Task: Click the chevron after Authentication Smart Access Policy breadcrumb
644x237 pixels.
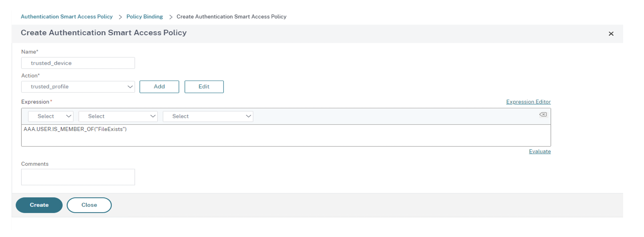Action: pos(120,17)
